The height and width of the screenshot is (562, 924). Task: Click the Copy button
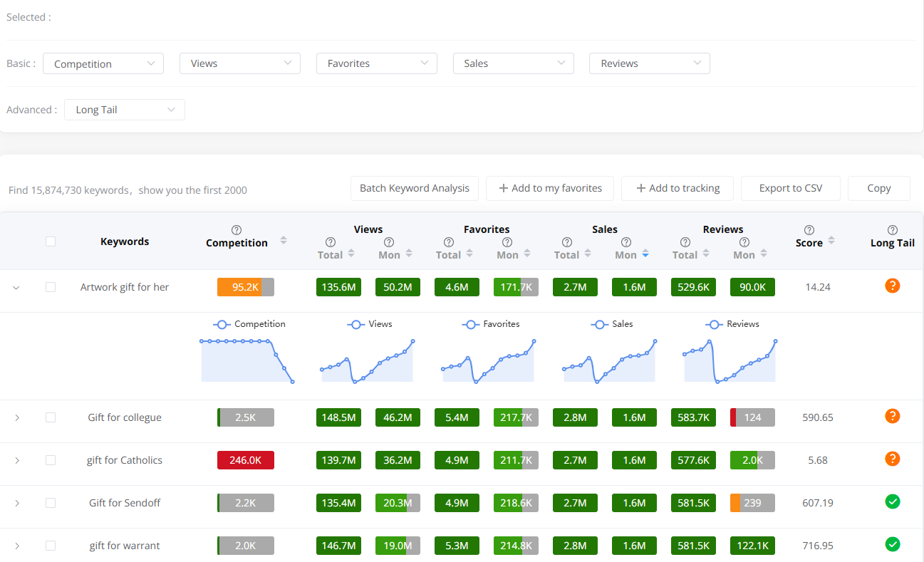tap(879, 188)
